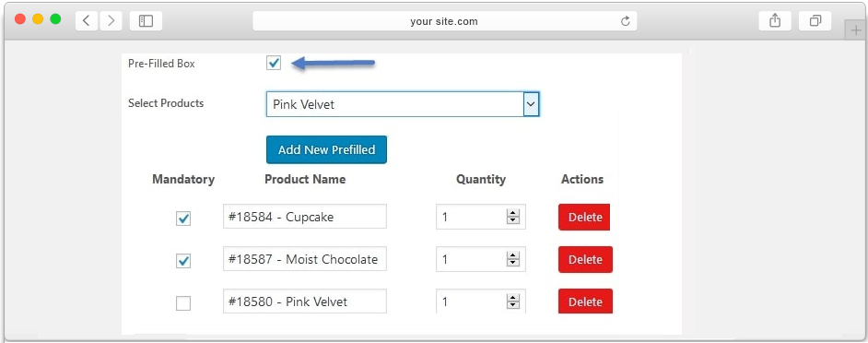Click the browser back arrow

point(86,21)
